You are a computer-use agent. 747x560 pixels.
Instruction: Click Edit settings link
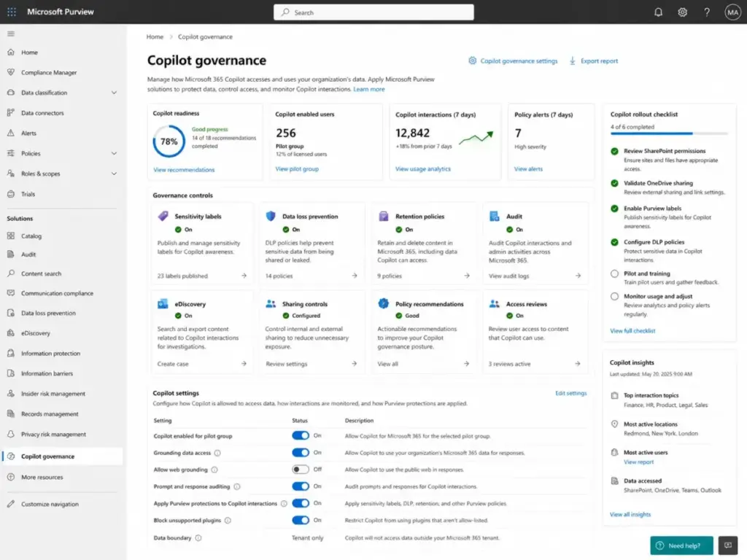570,393
